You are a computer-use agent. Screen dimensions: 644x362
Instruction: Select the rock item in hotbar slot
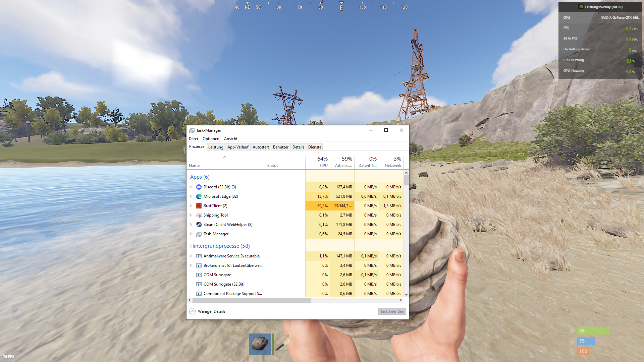click(260, 344)
